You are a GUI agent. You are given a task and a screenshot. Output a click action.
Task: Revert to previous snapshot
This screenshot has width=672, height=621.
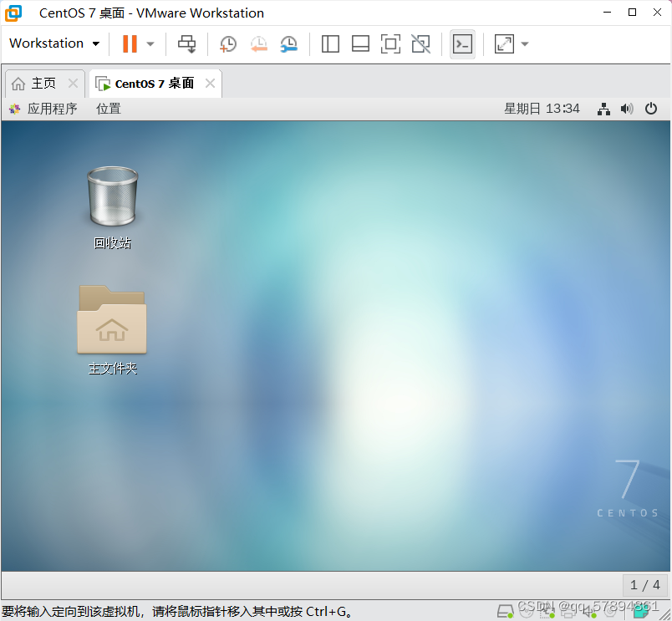pyautogui.click(x=259, y=43)
